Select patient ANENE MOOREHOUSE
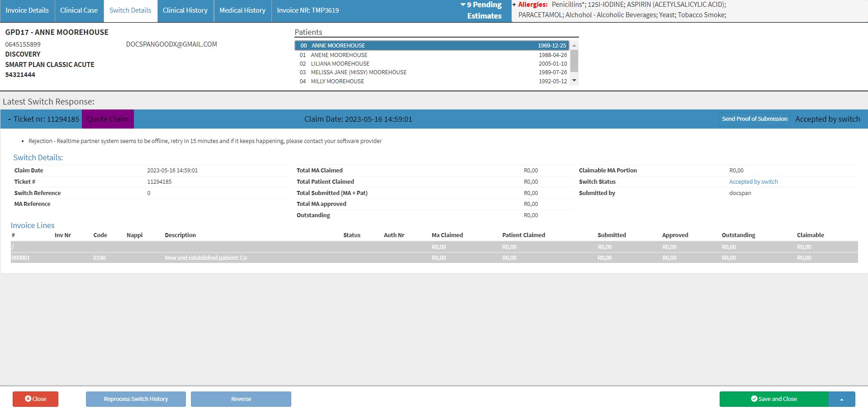Viewport: 868px width, 410px height. click(x=432, y=55)
